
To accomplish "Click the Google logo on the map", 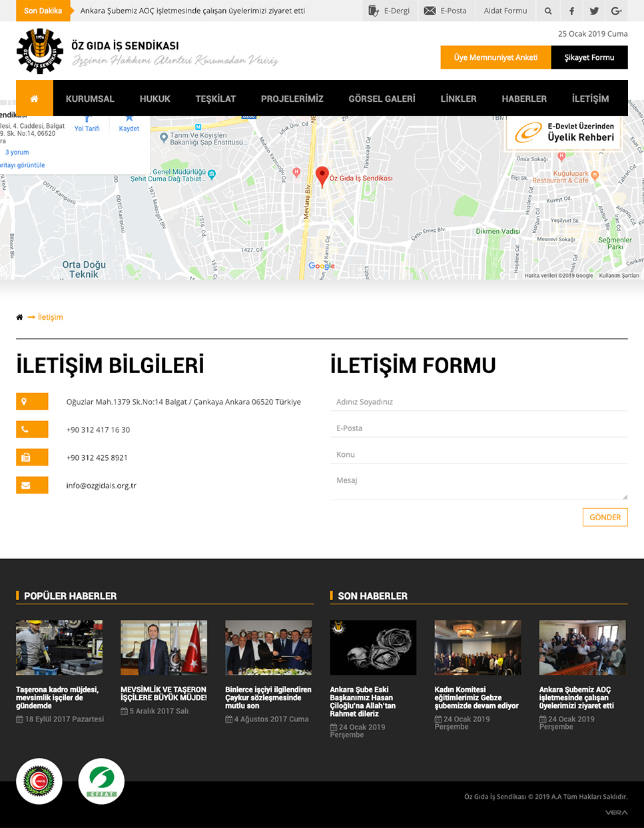I will click(x=322, y=266).
